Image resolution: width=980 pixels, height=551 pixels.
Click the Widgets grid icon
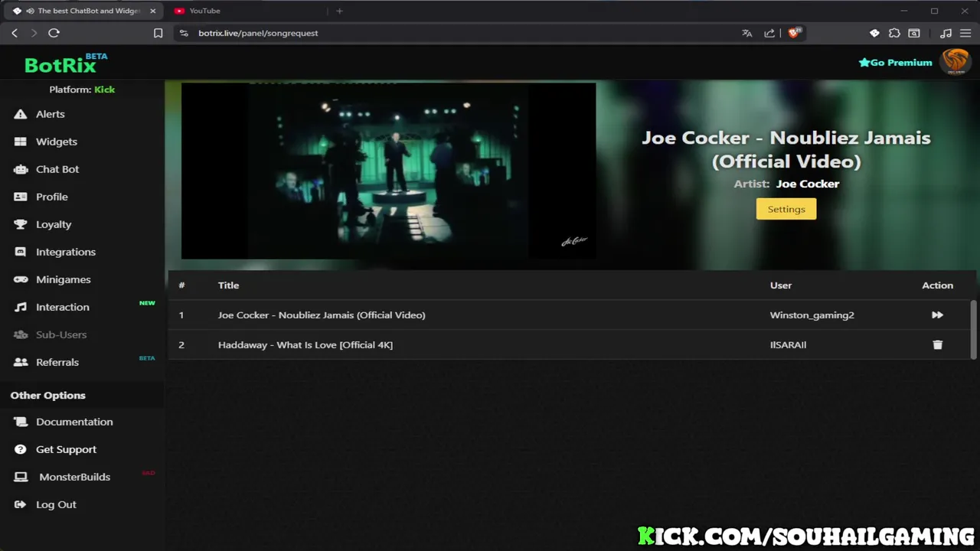(x=21, y=142)
